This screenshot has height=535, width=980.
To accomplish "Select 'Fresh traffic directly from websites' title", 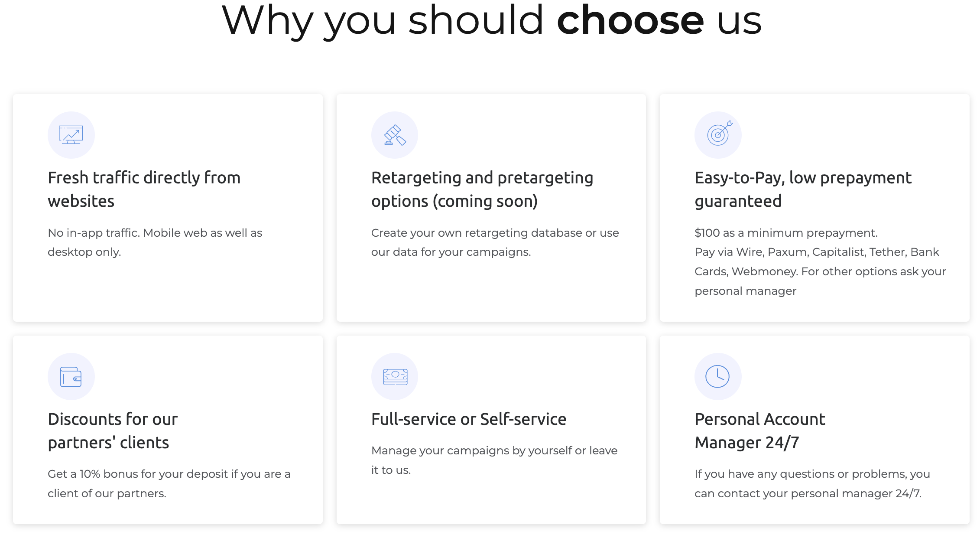I will (x=144, y=189).
